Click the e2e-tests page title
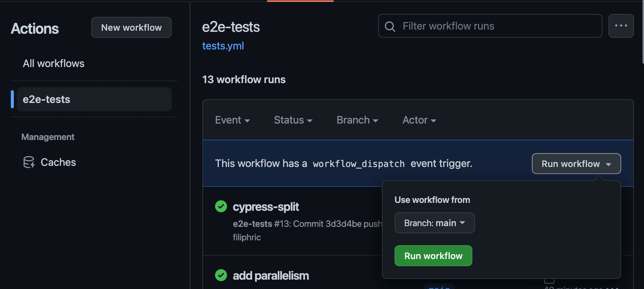This screenshot has width=644, height=289. pyautogui.click(x=231, y=27)
